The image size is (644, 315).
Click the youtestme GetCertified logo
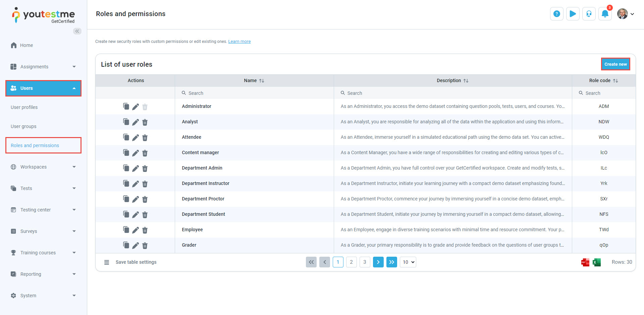[x=44, y=15]
